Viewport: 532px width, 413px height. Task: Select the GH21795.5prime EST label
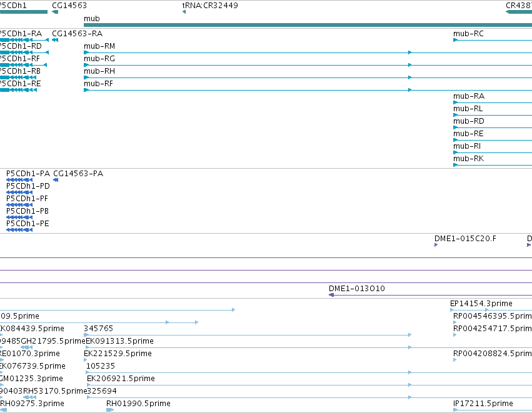pyautogui.click(x=53, y=341)
